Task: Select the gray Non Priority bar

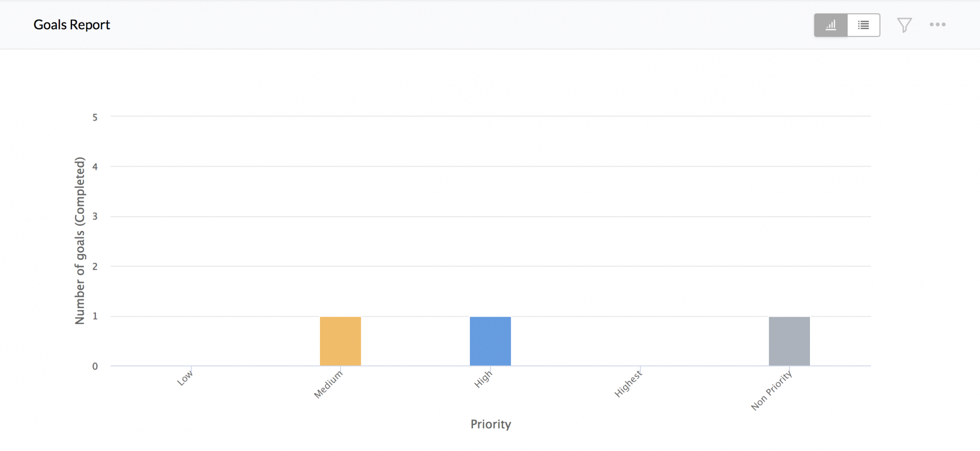Action: (789, 341)
